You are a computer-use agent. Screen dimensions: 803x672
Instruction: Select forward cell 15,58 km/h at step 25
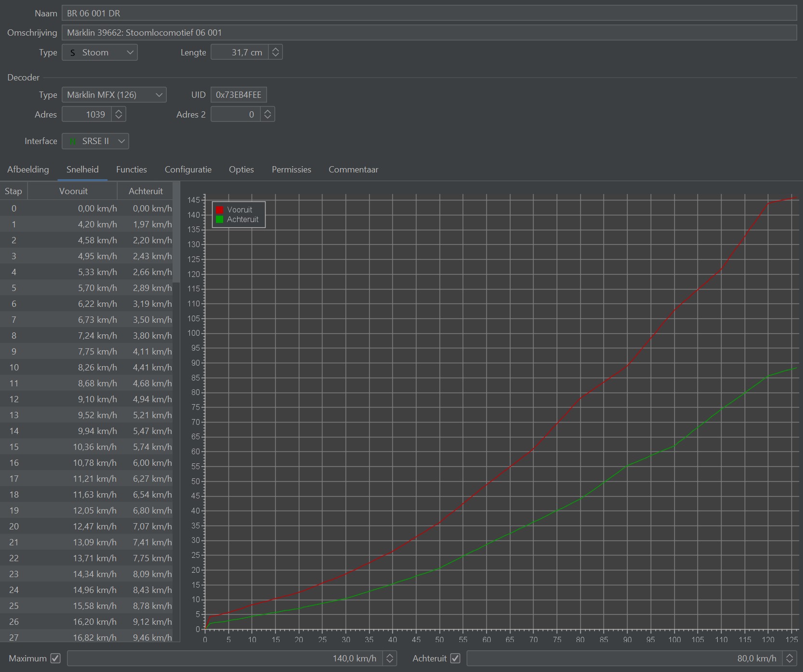coord(73,606)
